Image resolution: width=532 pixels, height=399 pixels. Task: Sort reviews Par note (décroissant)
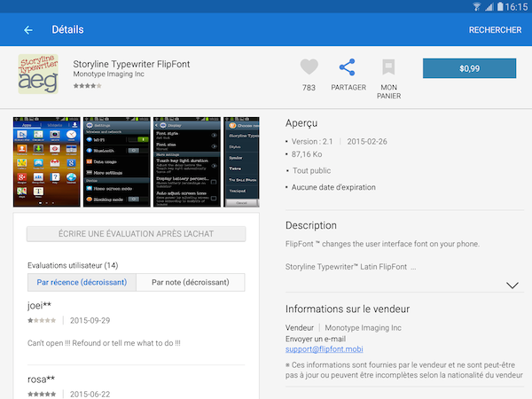click(191, 282)
